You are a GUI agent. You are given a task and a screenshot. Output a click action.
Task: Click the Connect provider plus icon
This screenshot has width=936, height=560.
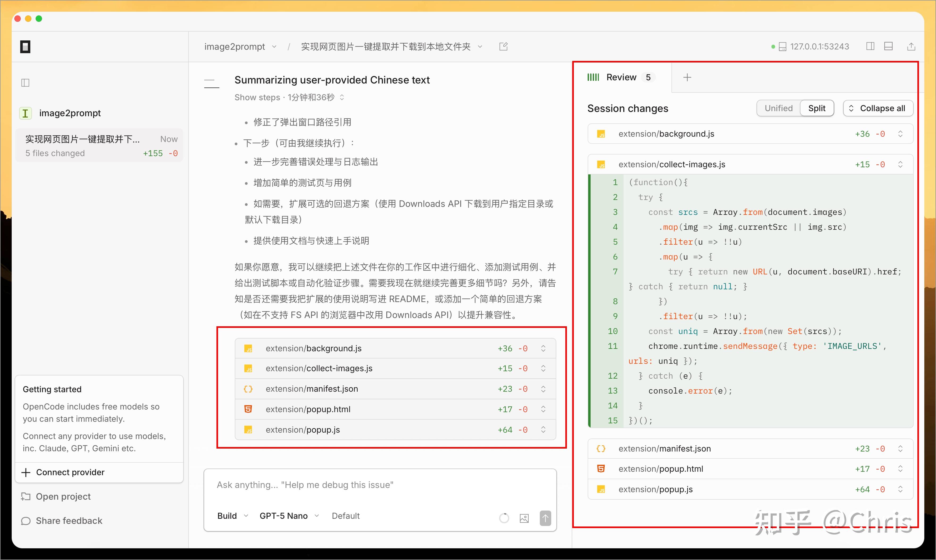(26, 473)
